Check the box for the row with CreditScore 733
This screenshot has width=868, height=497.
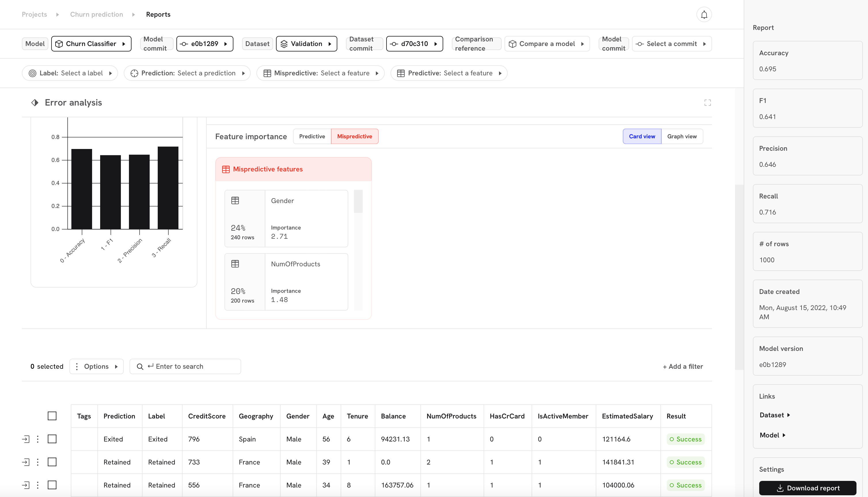pos(52,462)
